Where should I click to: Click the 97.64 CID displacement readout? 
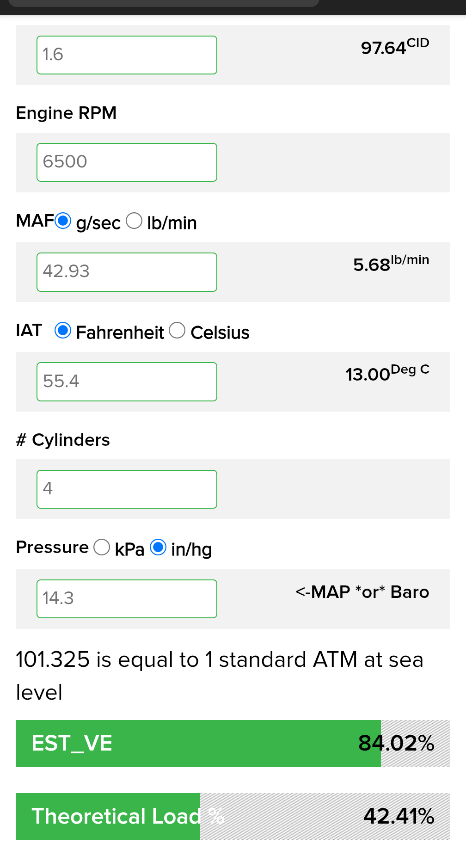pyautogui.click(x=395, y=47)
